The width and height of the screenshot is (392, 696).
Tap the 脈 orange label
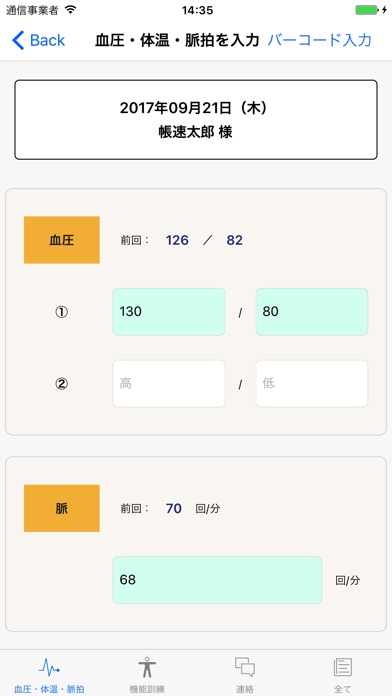pos(62,508)
